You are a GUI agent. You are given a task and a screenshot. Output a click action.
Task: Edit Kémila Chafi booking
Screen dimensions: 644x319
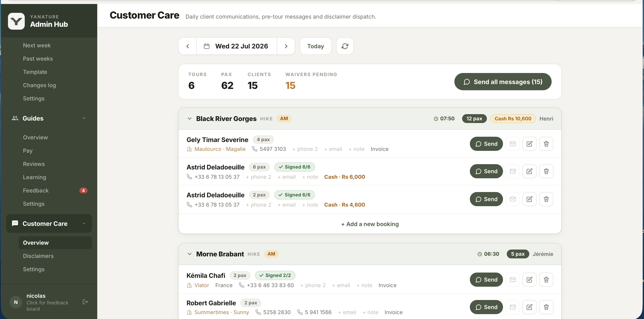(529, 279)
